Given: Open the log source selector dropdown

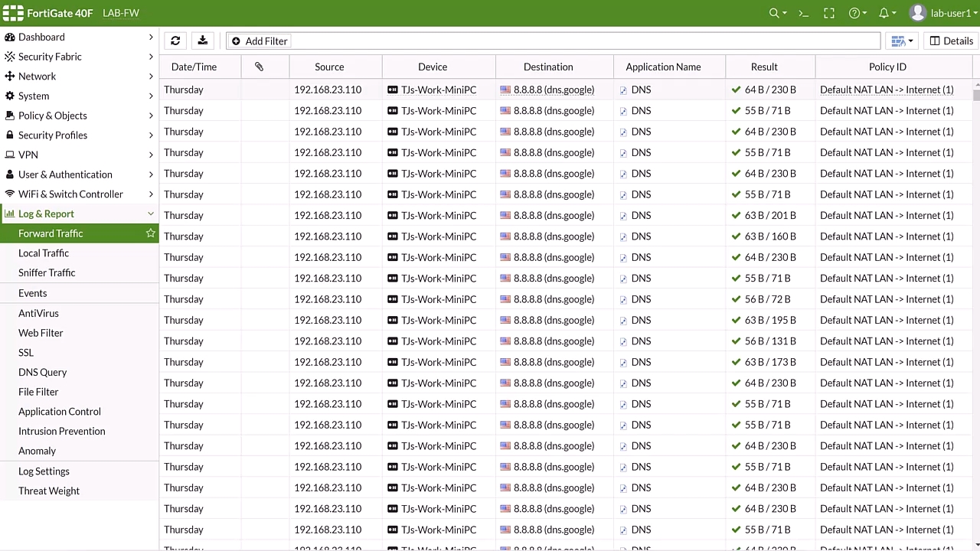Looking at the screenshot, I should [901, 41].
